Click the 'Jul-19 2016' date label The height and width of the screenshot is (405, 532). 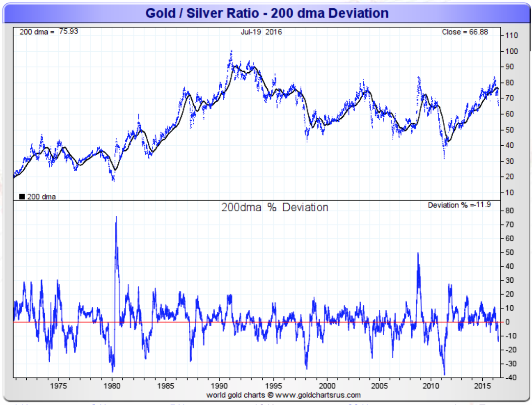pyautogui.click(x=261, y=32)
